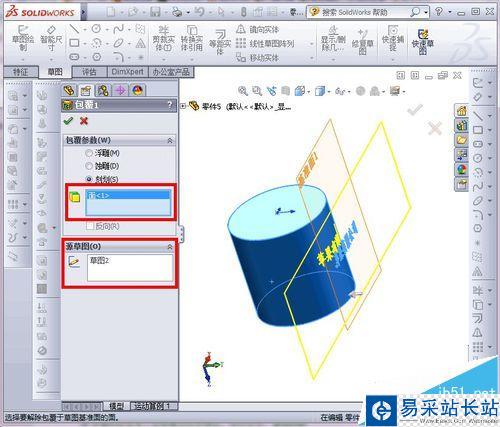
Task: Click Mirror Entities (镜向实体)
Action: [257, 30]
